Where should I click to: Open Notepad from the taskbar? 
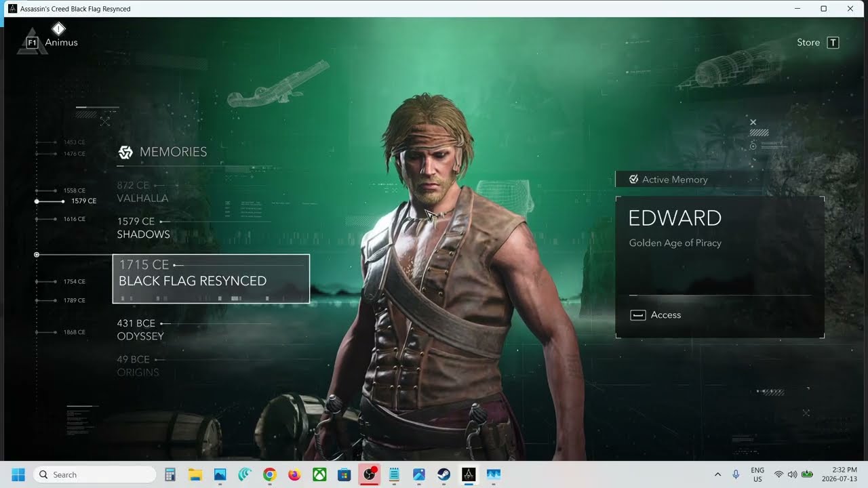[394, 474]
